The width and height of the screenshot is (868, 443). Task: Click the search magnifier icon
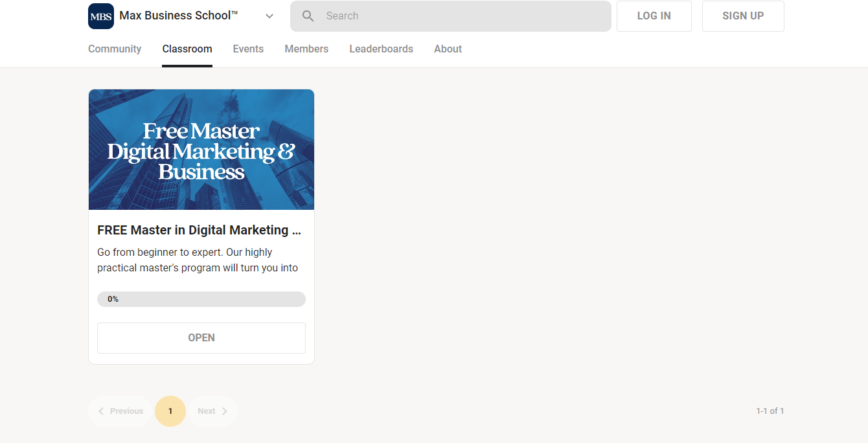coord(308,16)
